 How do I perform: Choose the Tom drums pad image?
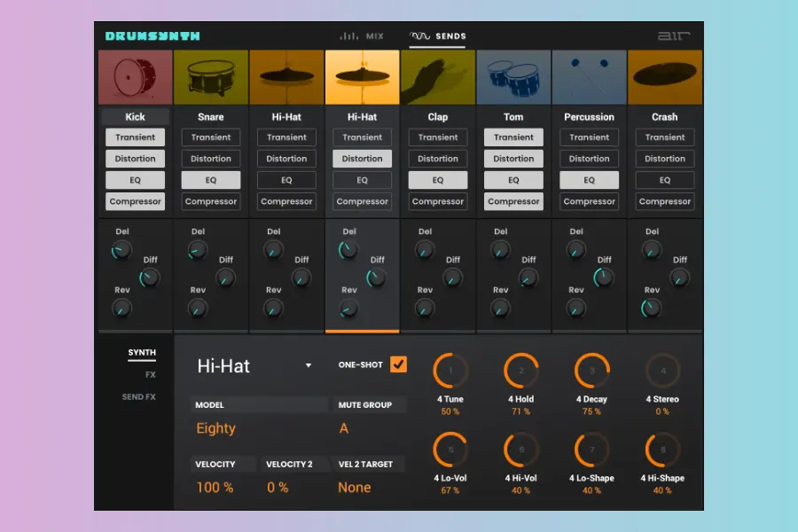click(513, 78)
